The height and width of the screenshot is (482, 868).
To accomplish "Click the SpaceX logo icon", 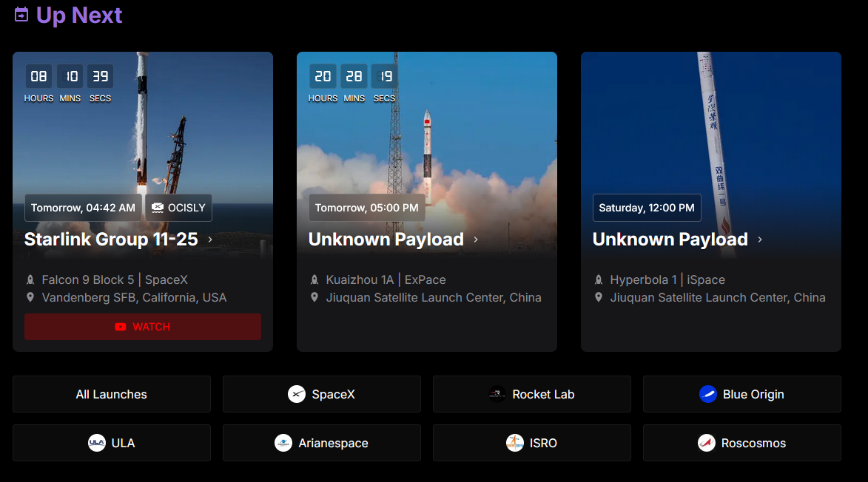I will tap(297, 394).
